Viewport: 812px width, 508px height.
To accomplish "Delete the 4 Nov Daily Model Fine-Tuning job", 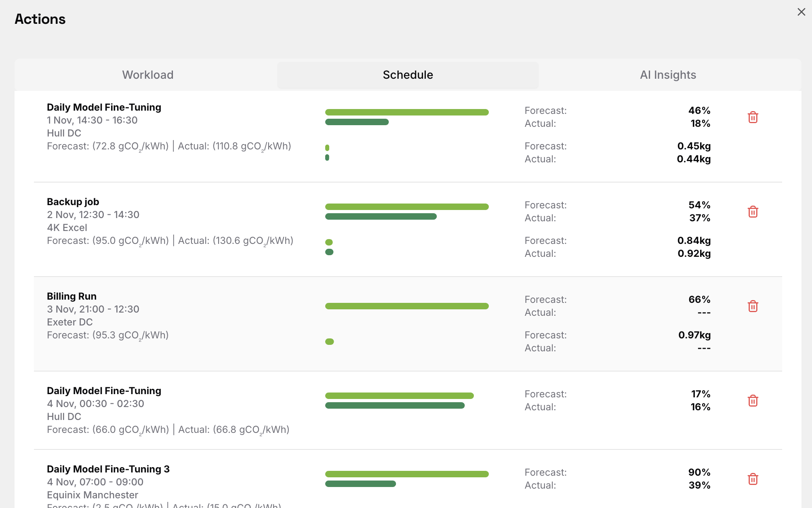I will pos(753,401).
